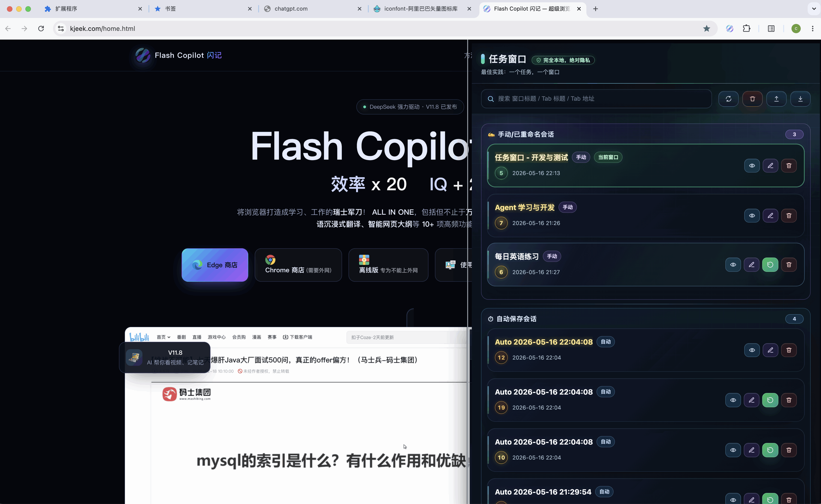The image size is (821, 504).
Task: Edit name of '每日英语练习' session
Action: click(752, 265)
